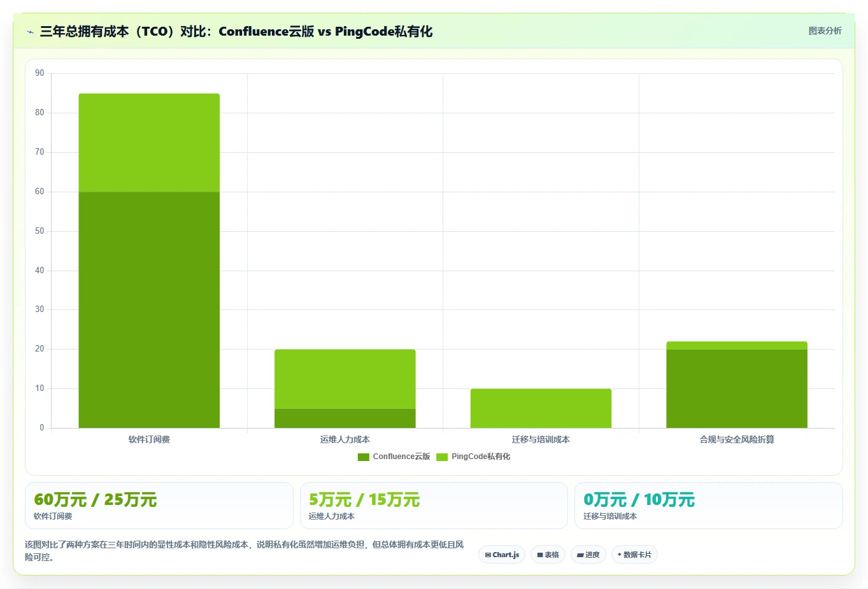Click the 表格 tag
This screenshot has width=868, height=589.
[x=548, y=555]
